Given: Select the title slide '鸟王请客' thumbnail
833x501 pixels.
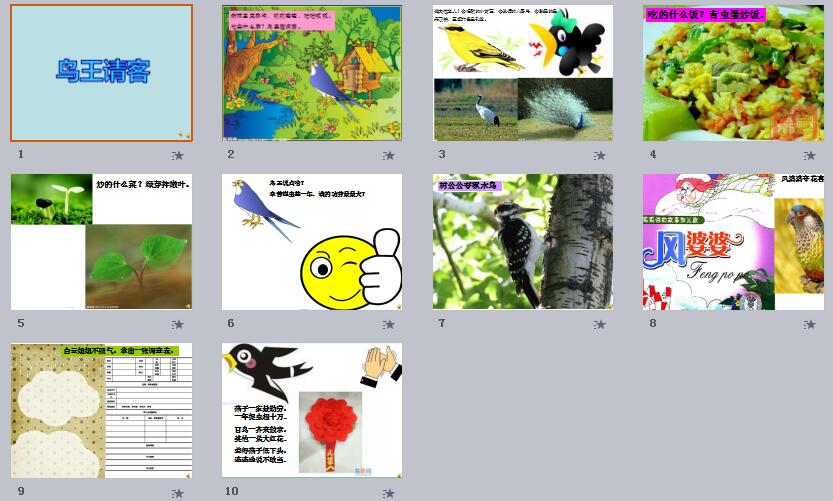Looking at the screenshot, I should click(101, 73).
